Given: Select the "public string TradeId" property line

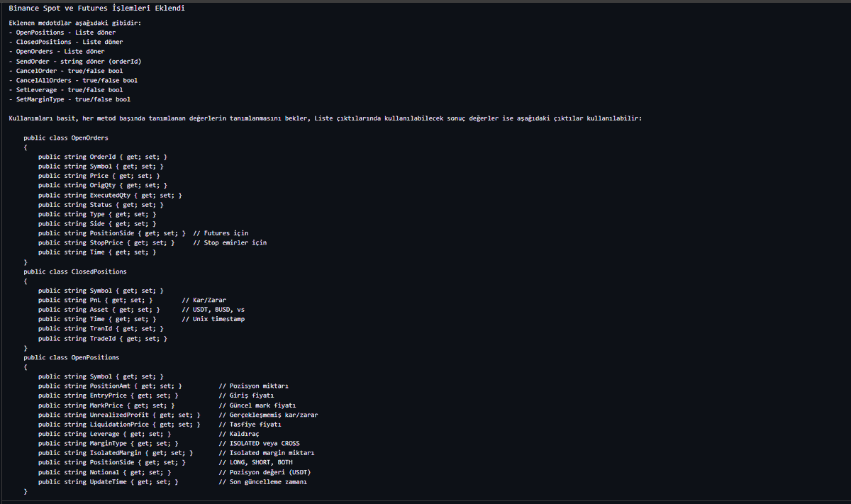Looking at the screenshot, I should (x=103, y=338).
